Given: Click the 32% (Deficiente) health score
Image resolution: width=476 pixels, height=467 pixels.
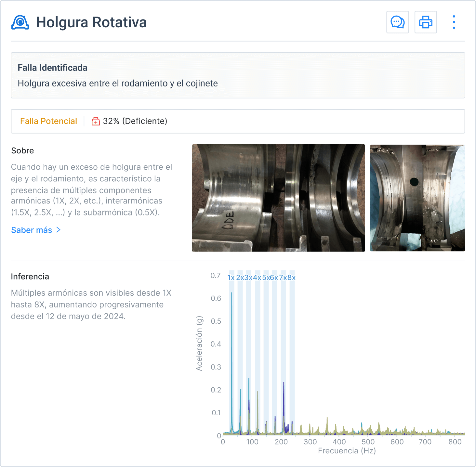Looking at the screenshot, I should coord(135,121).
